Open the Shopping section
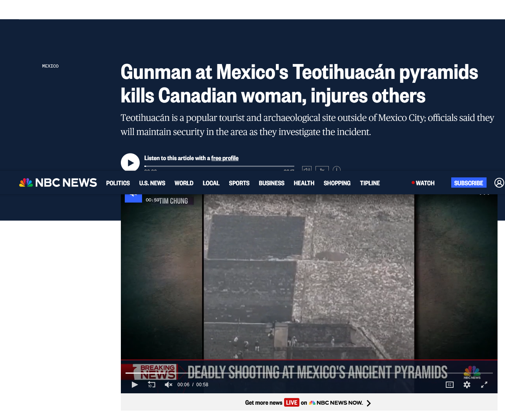 point(337,183)
